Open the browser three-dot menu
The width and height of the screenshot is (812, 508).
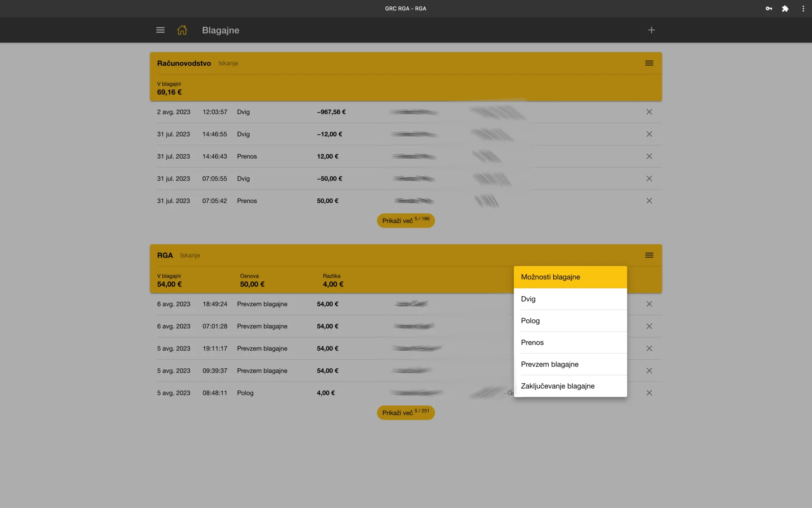(803, 9)
